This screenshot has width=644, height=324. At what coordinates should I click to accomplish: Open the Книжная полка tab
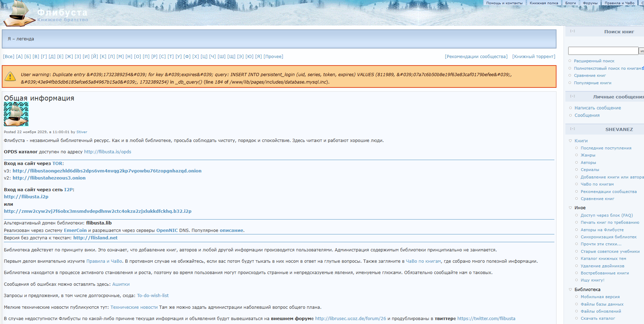544,3
